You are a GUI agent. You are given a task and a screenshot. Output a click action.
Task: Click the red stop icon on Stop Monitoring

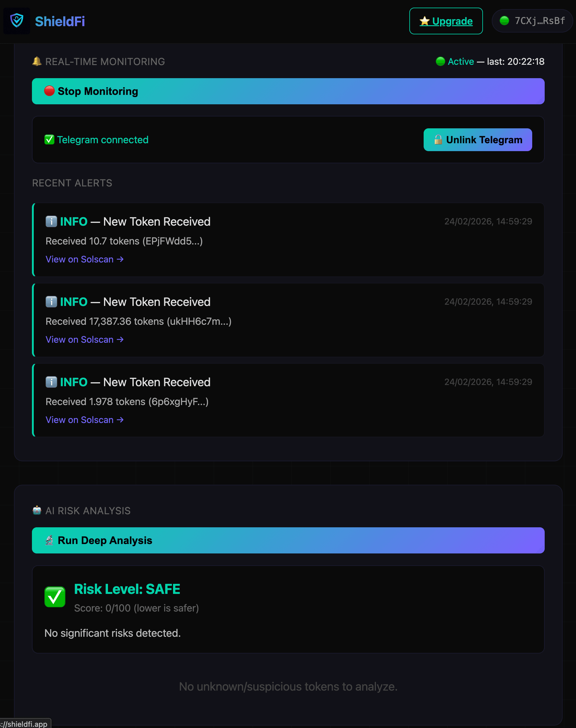(x=49, y=91)
